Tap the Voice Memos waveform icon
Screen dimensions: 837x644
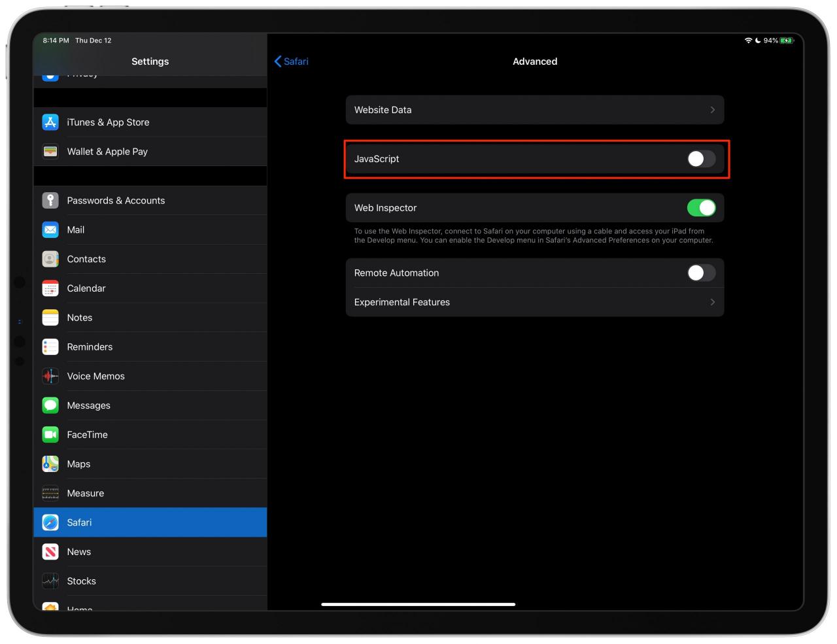click(x=50, y=376)
